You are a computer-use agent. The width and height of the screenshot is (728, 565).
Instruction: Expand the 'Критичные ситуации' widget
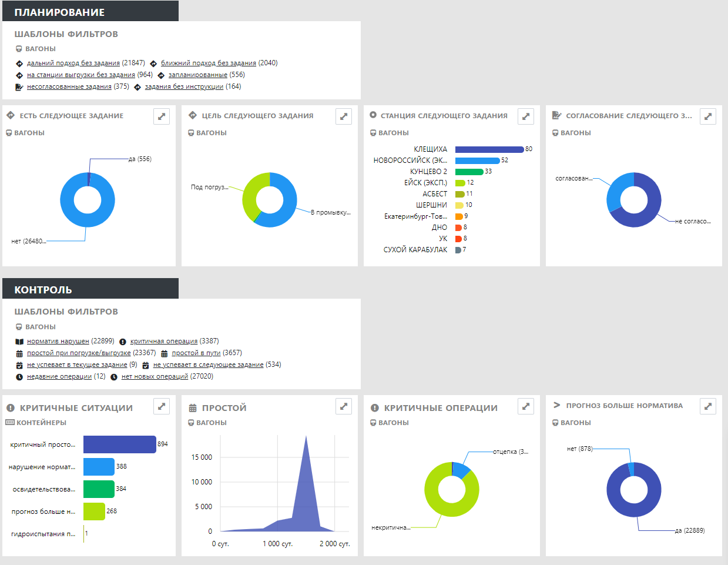162,406
